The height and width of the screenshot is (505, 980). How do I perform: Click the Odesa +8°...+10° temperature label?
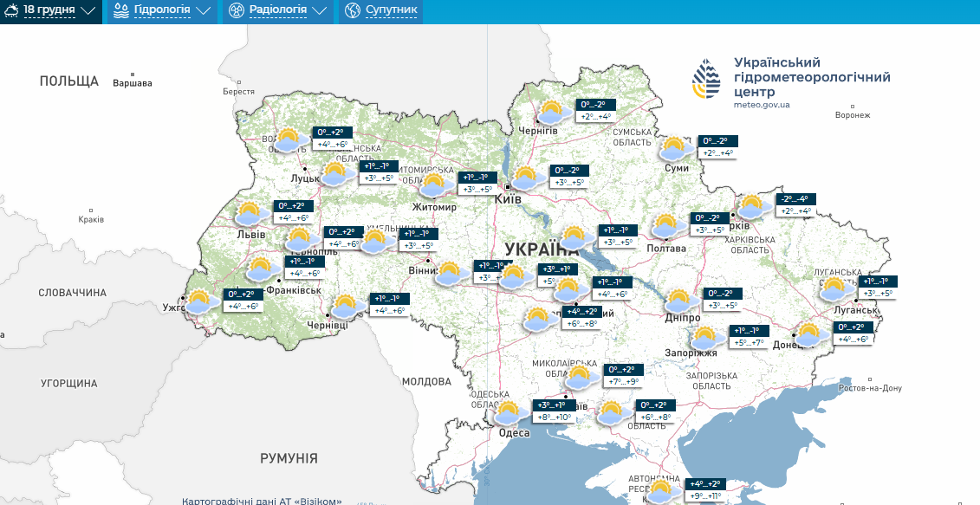554,417
